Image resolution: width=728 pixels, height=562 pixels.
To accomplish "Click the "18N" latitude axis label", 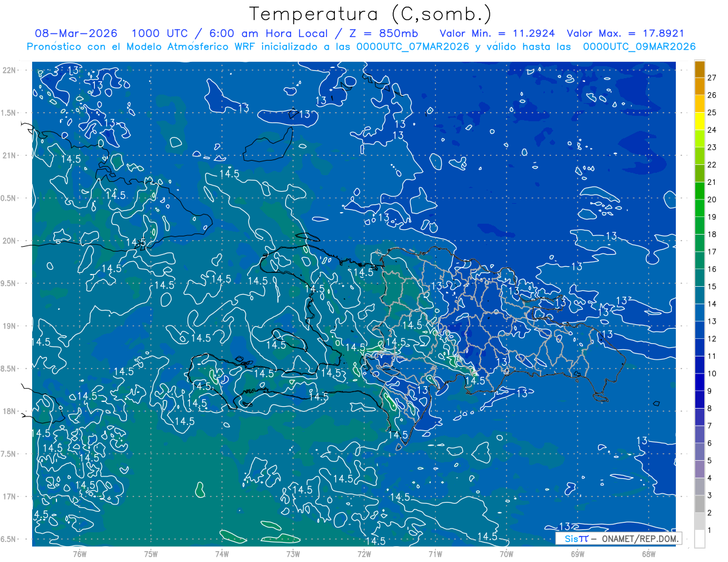I will [9, 411].
